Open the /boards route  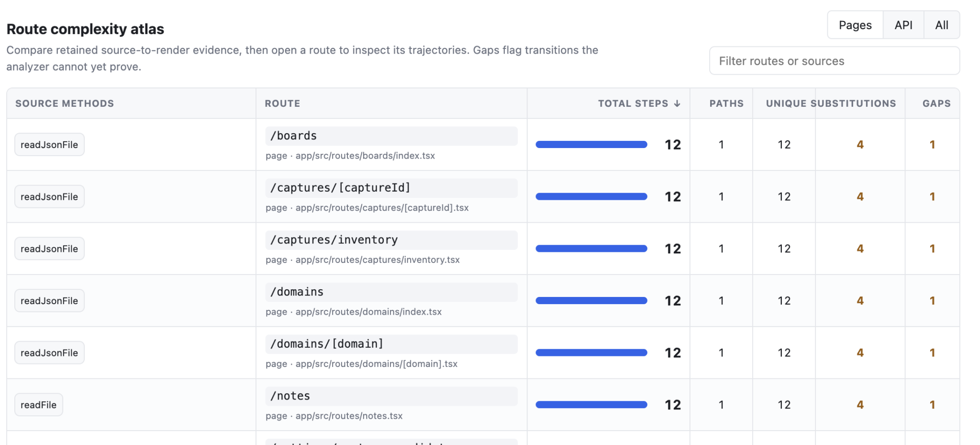point(391,136)
